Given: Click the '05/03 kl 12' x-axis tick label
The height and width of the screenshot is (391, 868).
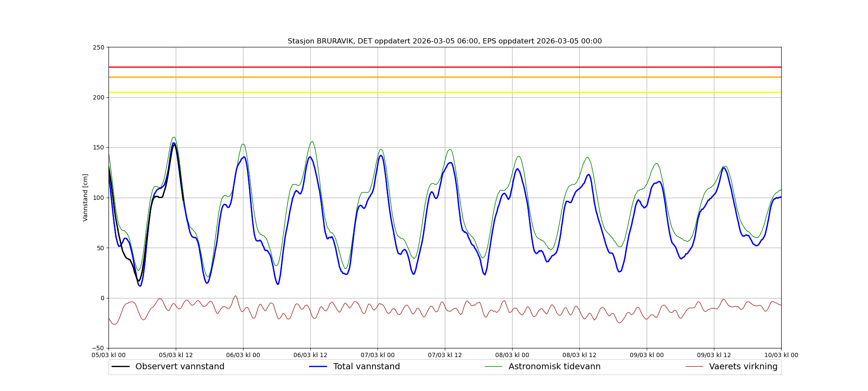Looking at the screenshot, I should click(x=176, y=355).
